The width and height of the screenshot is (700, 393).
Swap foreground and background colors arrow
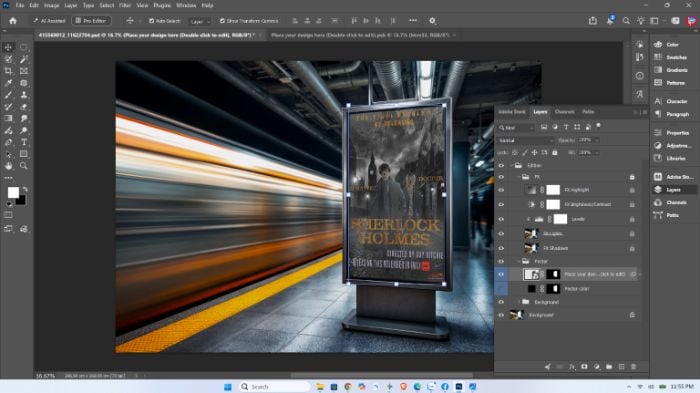pos(25,189)
